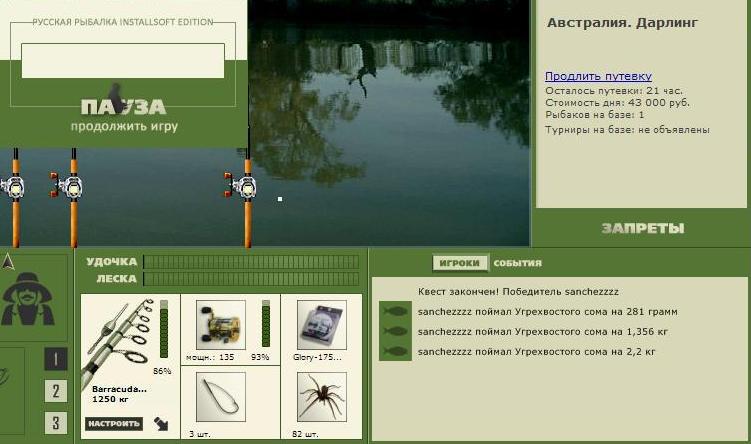
Task: Click the reel durability bar showing 93%
Action: (266, 323)
